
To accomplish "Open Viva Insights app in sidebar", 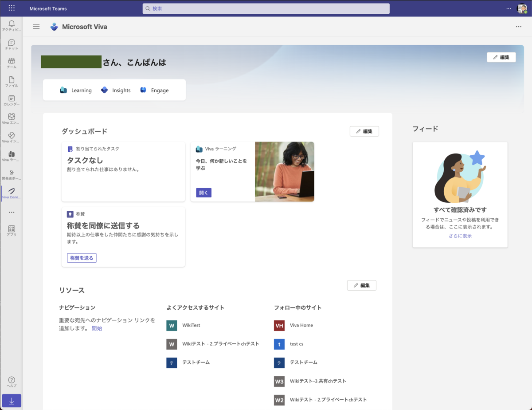I will (x=12, y=138).
